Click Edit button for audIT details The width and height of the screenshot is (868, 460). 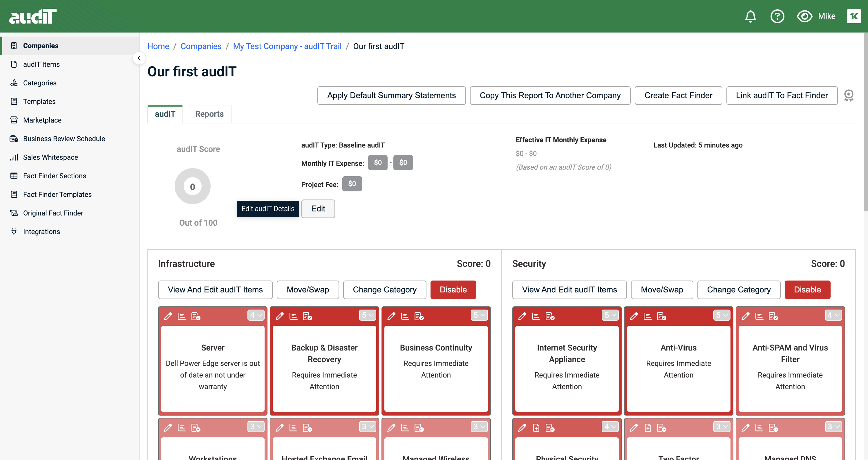tap(318, 209)
